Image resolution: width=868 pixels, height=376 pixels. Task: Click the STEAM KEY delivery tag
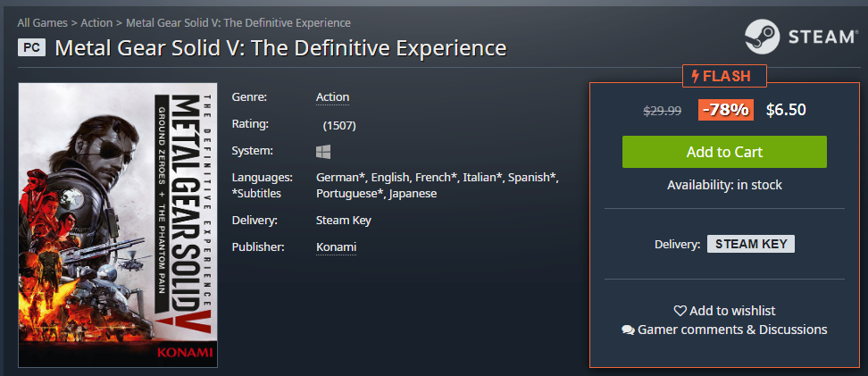coord(751,244)
